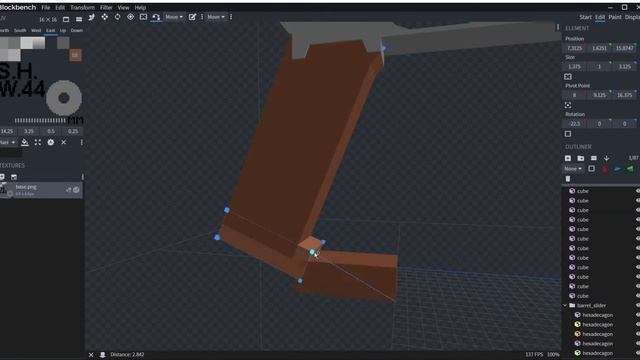Select the first cube entry in Outliner

601,191
